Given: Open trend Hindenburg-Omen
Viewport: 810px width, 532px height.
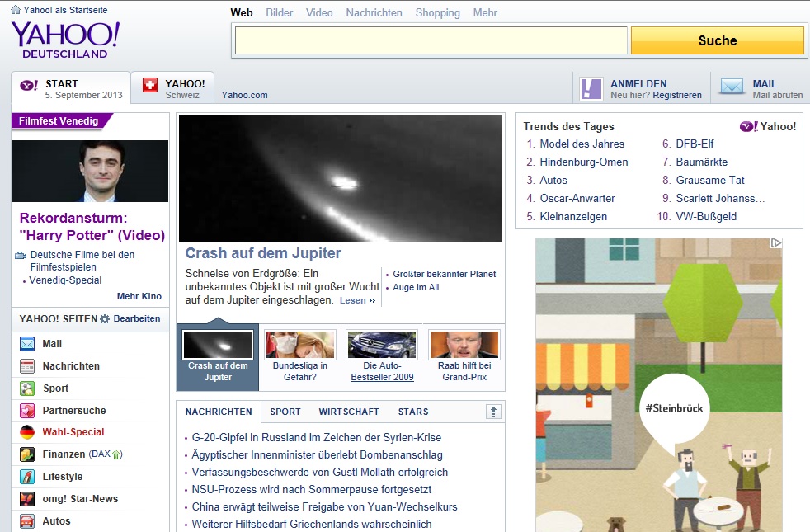Looking at the screenshot, I should (x=584, y=162).
